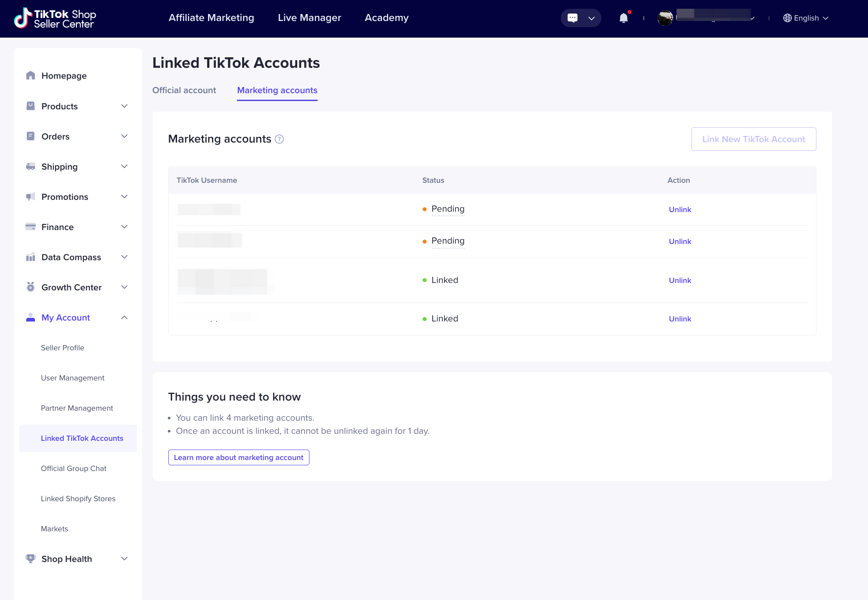The width and height of the screenshot is (868, 600).
Task: Click the Shop Health trophy icon
Action: 30,558
